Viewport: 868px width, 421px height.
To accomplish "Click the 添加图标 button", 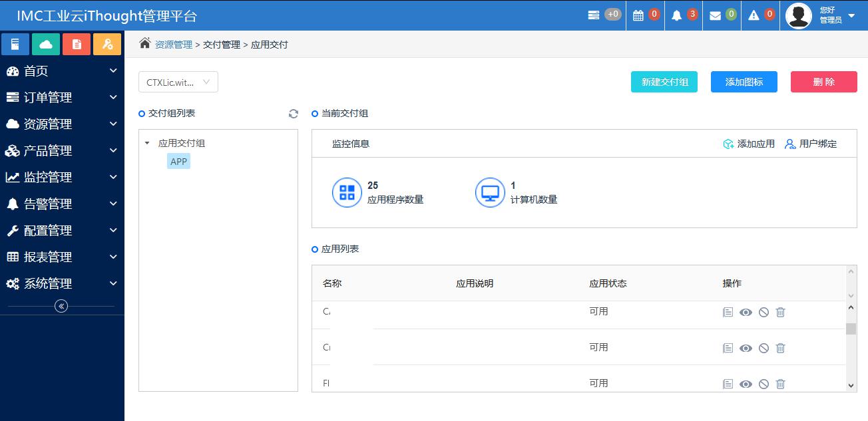I will click(744, 82).
